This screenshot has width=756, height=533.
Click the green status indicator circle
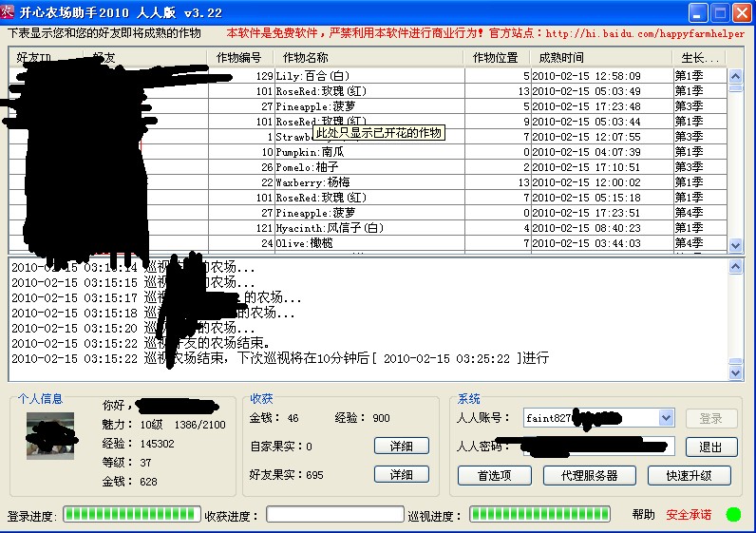point(733,514)
